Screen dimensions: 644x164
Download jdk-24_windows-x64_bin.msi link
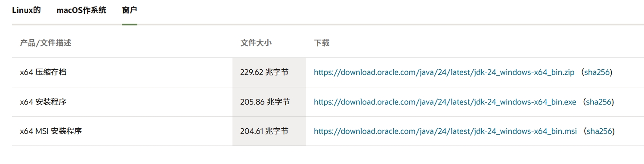[x=445, y=131]
